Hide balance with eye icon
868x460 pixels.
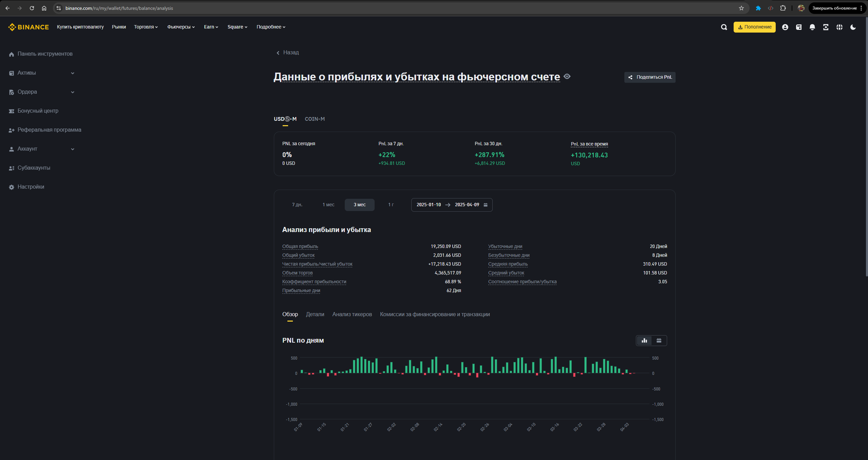[567, 77]
